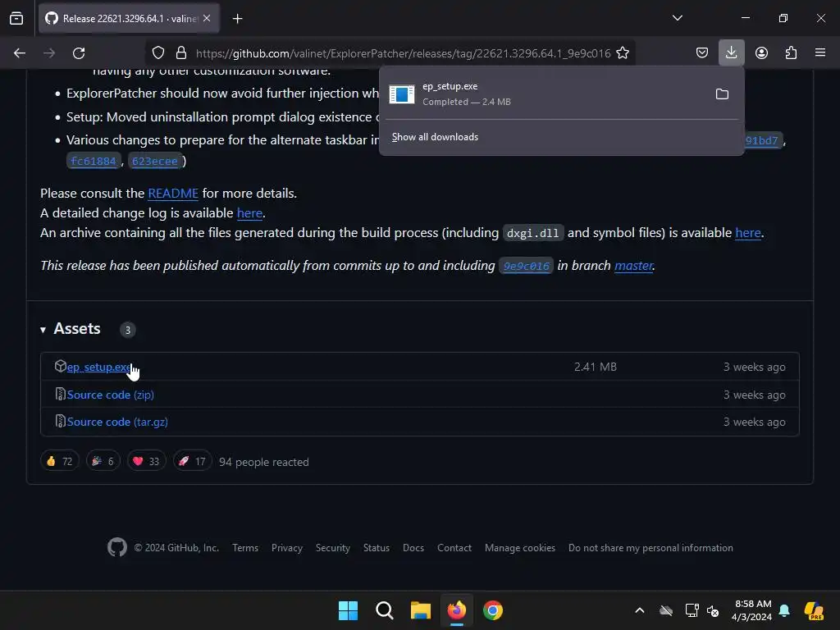
Task: Open Firefox account menu
Action: point(761,52)
